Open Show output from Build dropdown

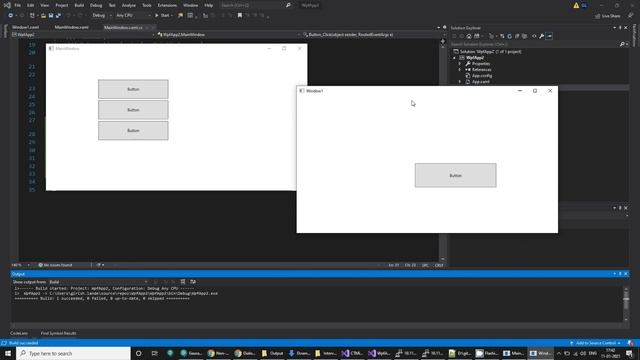pyautogui.click(x=98, y=282)
